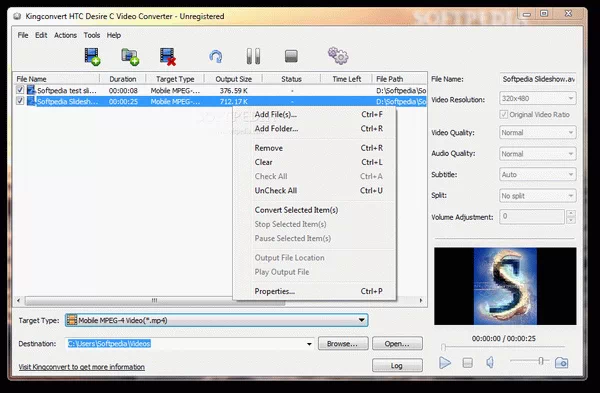Open the Edit menu
This screenshot has height=393, width=600.
coord(41,35)
